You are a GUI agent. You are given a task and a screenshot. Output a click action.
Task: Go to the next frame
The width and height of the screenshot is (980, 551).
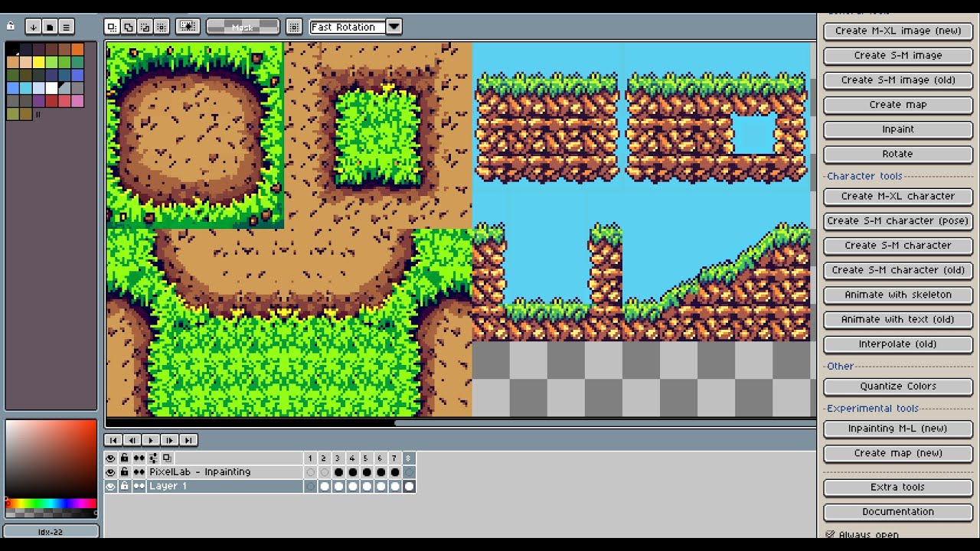point(169,440)
